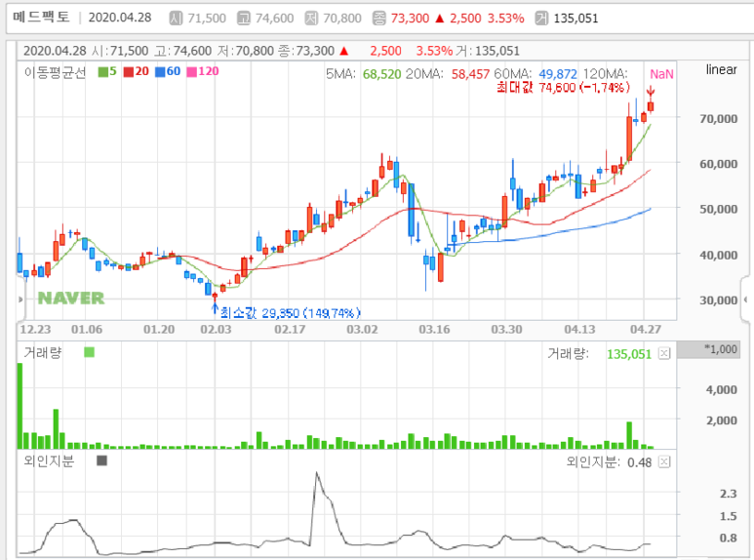The width and height of the screenshot is (754, 560).
Task: Click the 30,000 price axis label
Action: [719, 300]
